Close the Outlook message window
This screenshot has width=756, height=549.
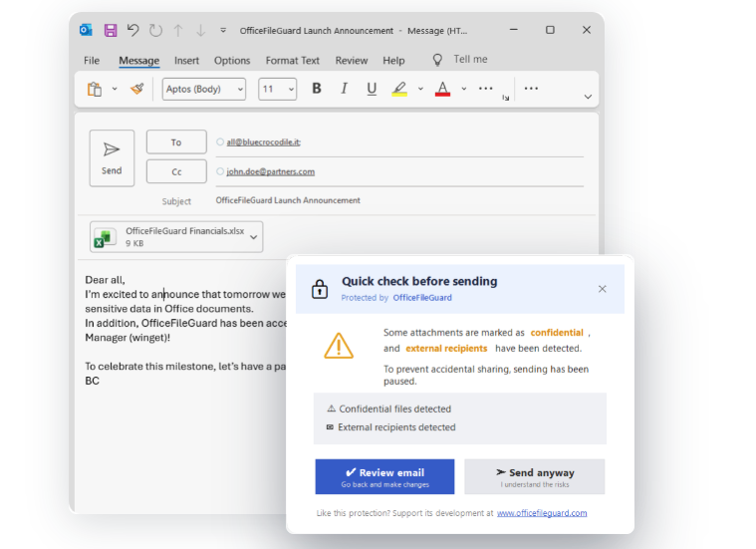point(587,30)
